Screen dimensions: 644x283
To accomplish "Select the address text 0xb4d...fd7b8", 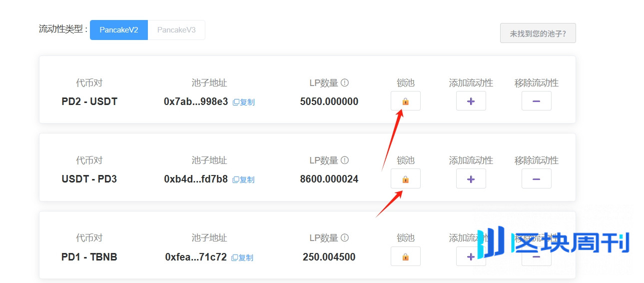I will 196,179.
